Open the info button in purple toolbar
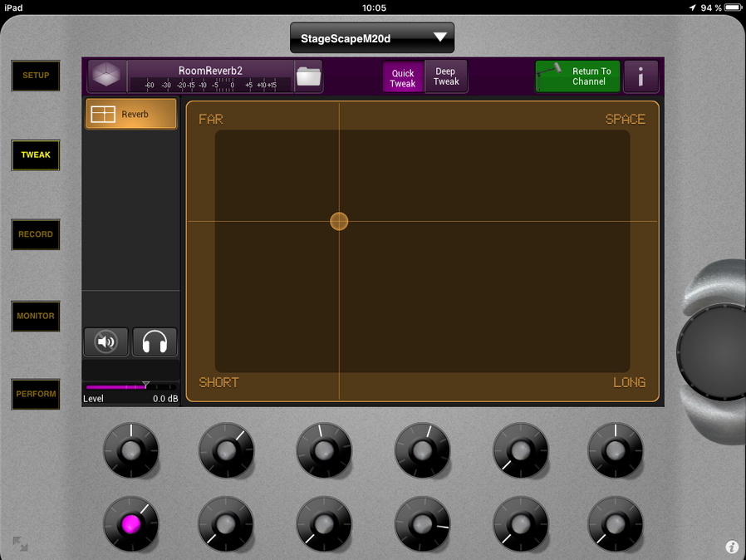The width and height of the screenshot is (746, 560). point(641,76)
